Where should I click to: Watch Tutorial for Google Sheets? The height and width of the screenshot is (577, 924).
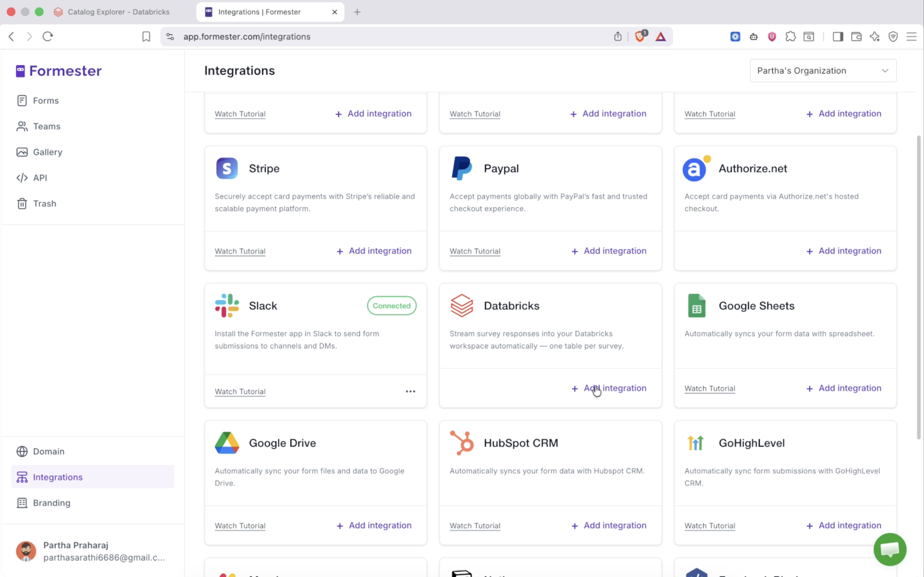pyautogui.click(x=710, y=389)
